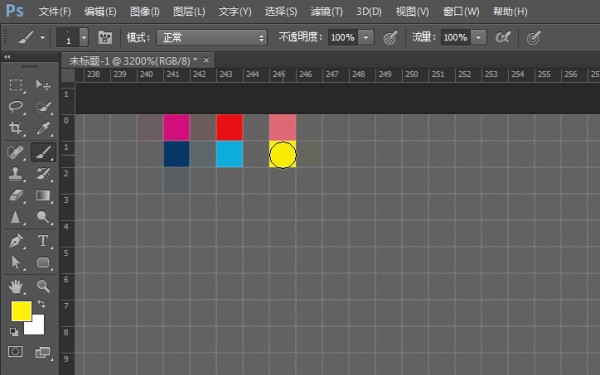Select the Spot Healing Brush tool
The image size is (600, 375).
(15, 152)
